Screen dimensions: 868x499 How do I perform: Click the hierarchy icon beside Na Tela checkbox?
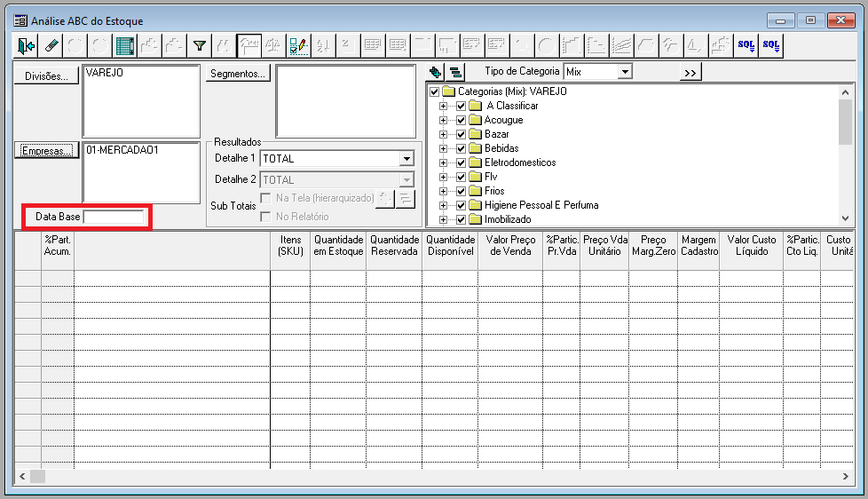tap(406, 198)
